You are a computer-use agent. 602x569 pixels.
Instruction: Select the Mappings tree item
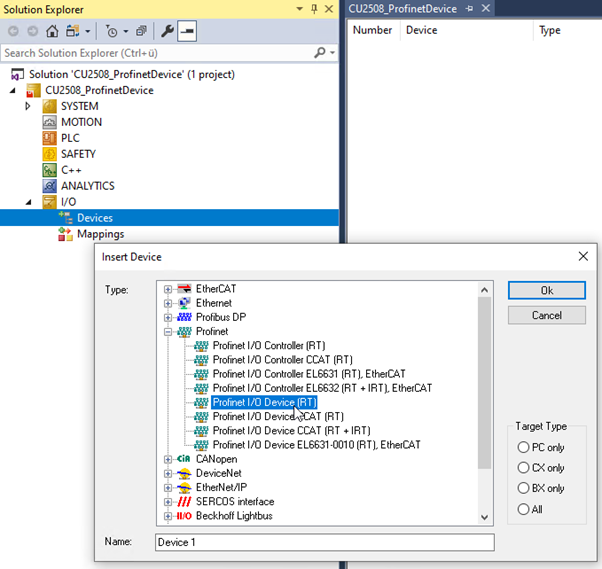point(100,234)
